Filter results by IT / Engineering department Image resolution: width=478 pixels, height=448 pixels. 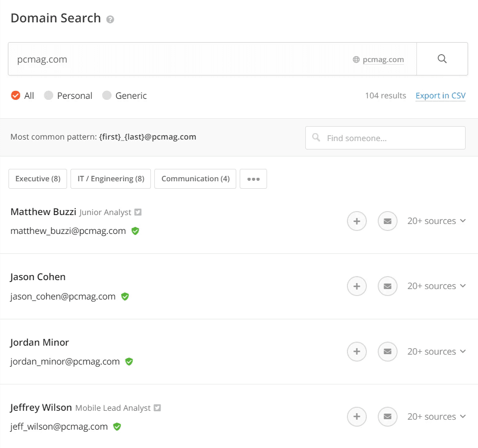[110, 179]
